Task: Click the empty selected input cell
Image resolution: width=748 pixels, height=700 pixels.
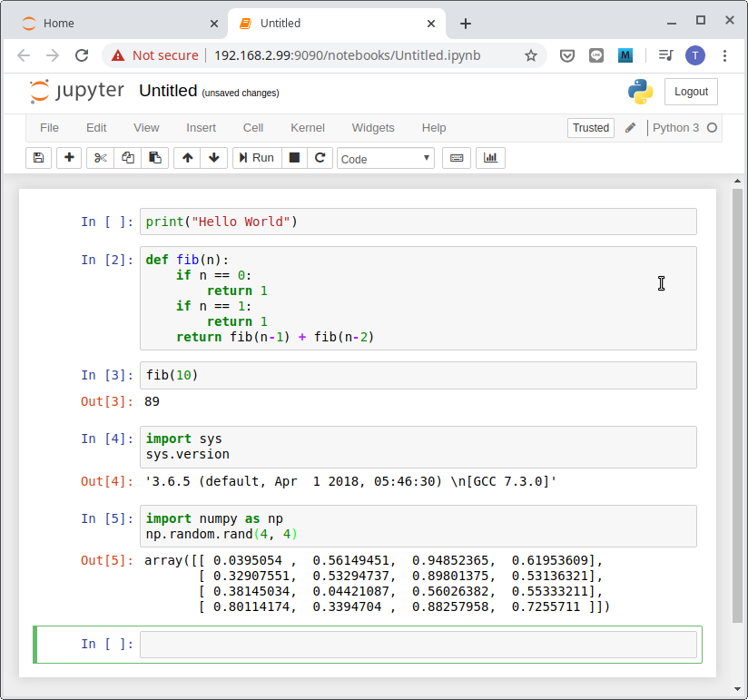Action: pyautogui.click(x=418, y=645)
